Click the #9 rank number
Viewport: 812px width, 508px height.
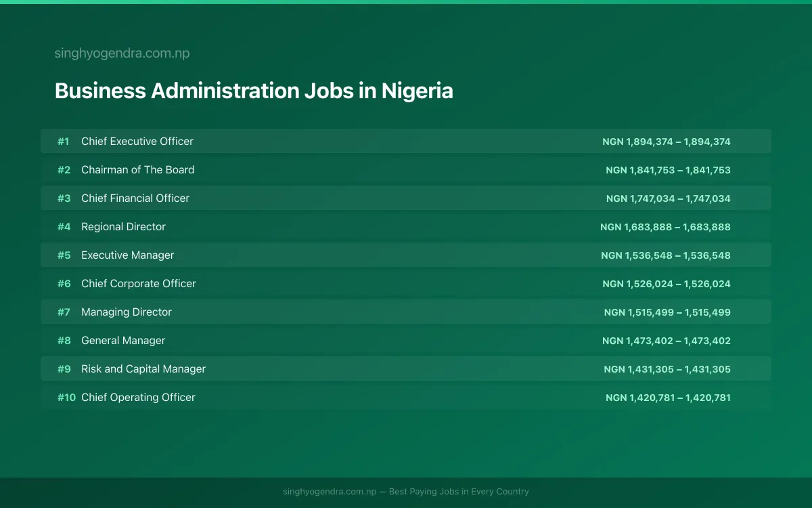[x=64, y=369]
